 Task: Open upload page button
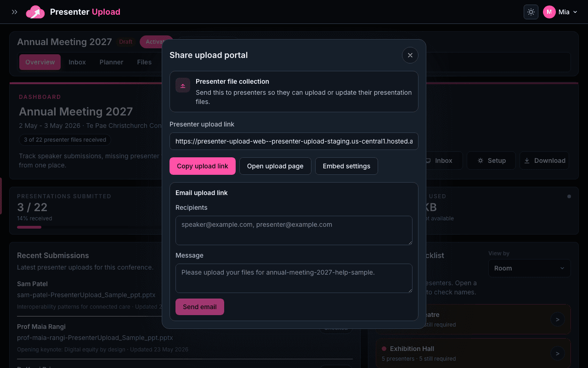pos(275,166)
